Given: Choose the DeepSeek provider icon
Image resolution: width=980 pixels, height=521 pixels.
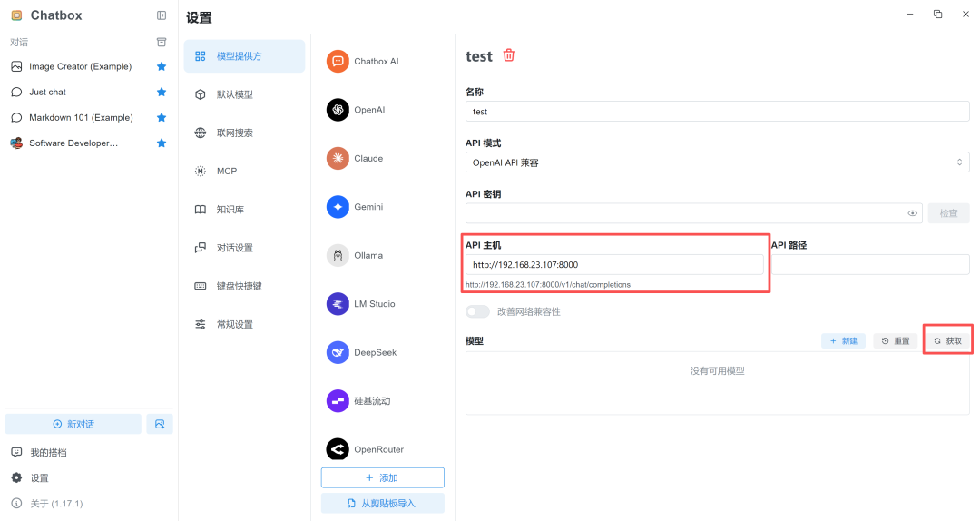Looking at the screenshot, I should [x=338, y=352].
